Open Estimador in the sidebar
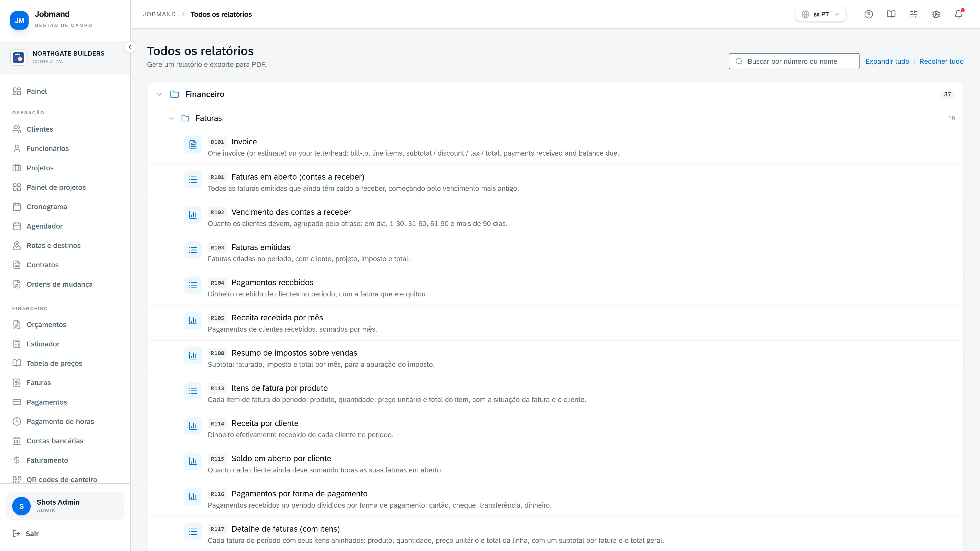Image resolution: width=980 pixels, height=551 pixels. point(65,344)
